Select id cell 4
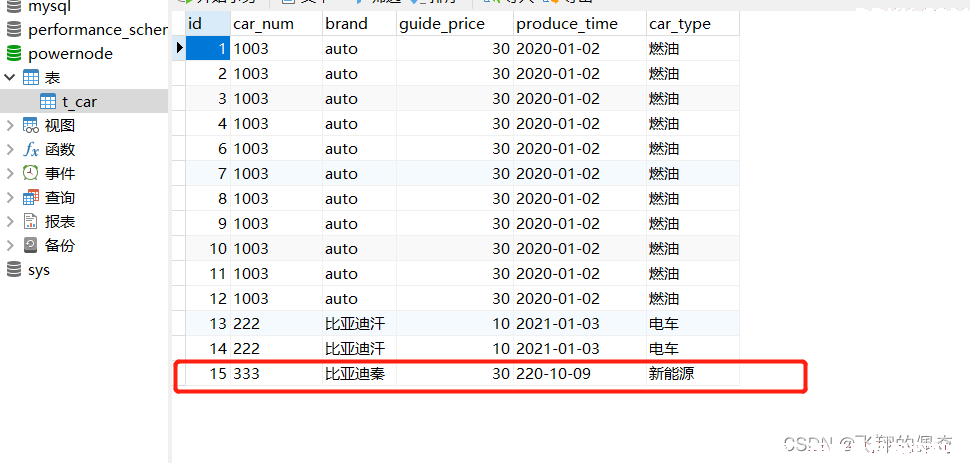 (x=208, y=123)
